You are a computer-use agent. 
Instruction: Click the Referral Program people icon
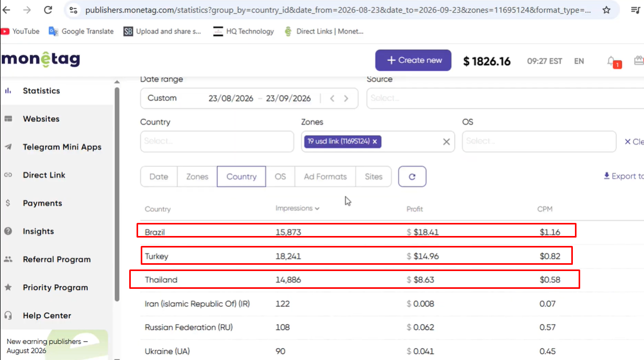pyautogui.click(x=8, y=260)
